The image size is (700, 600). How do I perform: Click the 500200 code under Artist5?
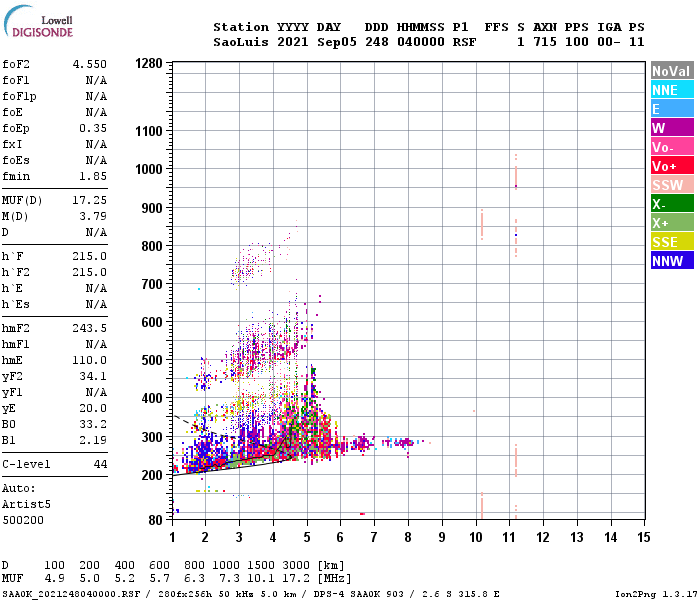pyautogui.click(x=23, y=520)
